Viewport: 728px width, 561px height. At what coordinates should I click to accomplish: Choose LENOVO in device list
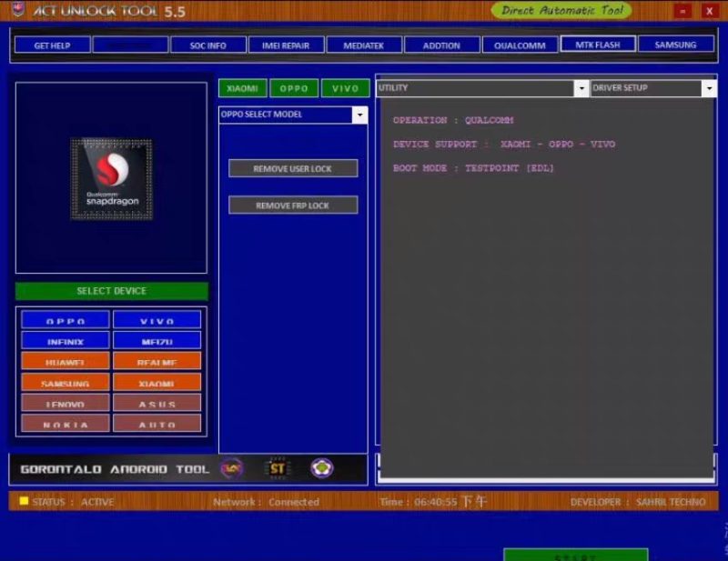pos(66,403)
